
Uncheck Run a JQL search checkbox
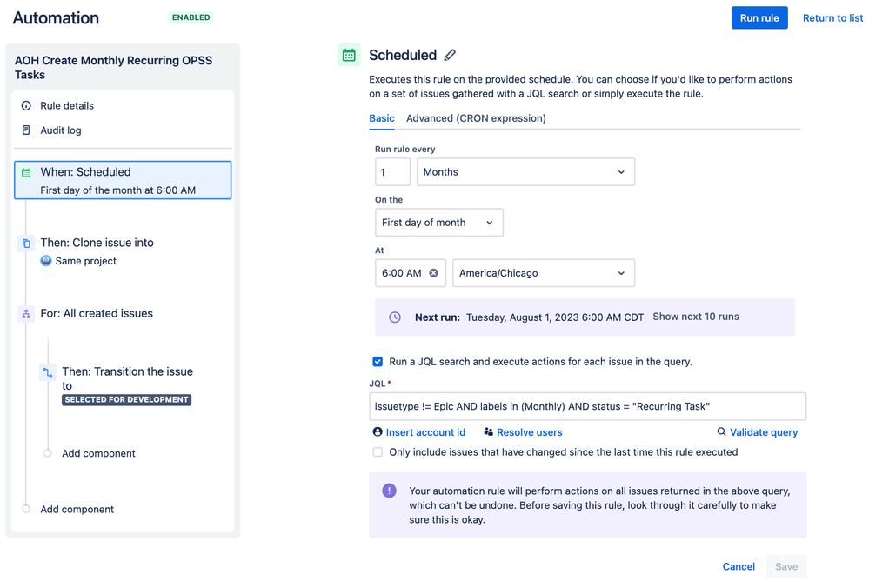pos(378,361)
